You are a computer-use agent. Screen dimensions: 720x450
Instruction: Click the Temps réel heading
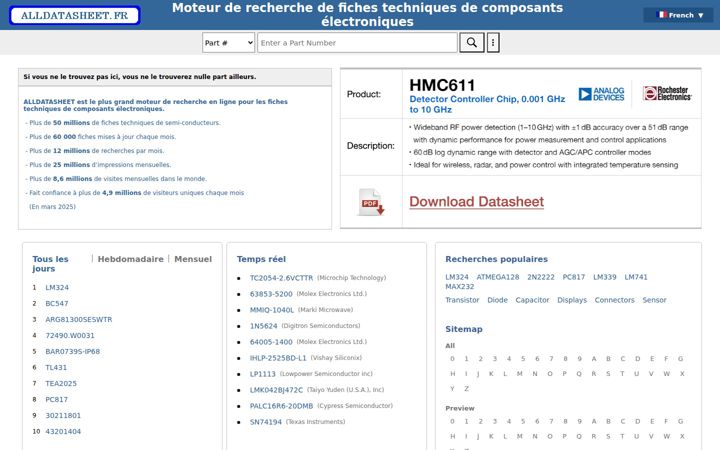pyautogui.click(x=261, y=259)
